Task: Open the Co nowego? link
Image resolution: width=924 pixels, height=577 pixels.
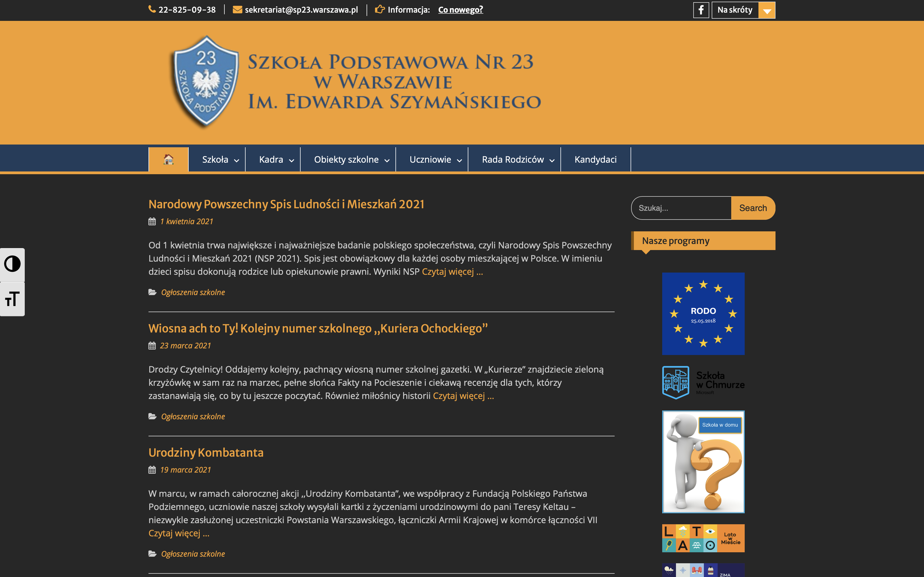Action: tap(460, 10)
